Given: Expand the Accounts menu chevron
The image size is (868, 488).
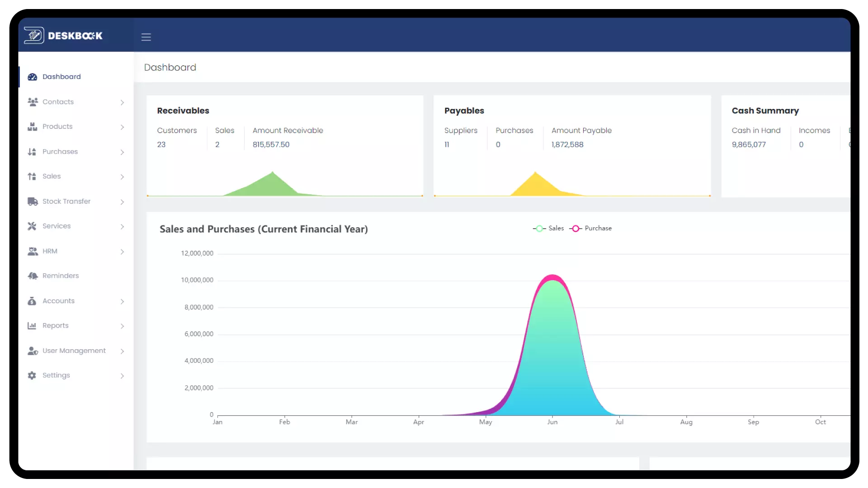Looking at the screenshot, I should pyautogui.click(x=122, y=301).
